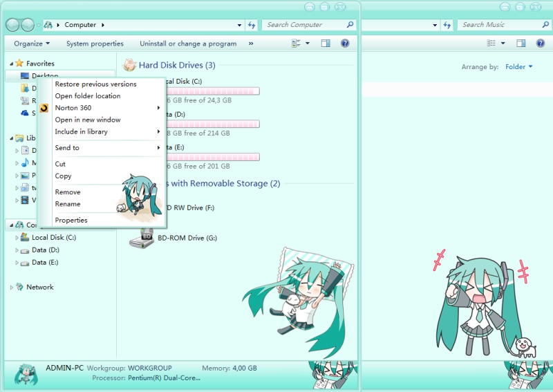Click Data (E:) drive icon in navigation tree
Image resolution: width=553 pixels, height=392 pixels.
click(x=25, y=263)
